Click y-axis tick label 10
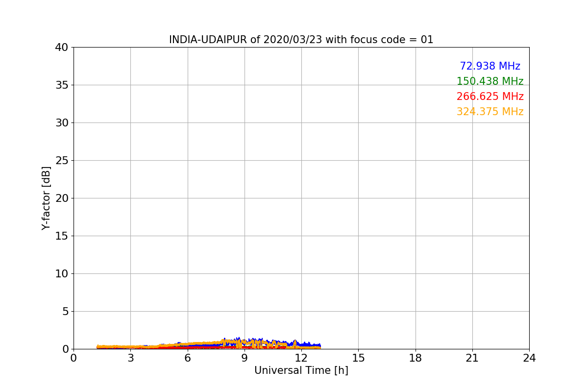Screen dimensions: 588x392 click(62, 274)
